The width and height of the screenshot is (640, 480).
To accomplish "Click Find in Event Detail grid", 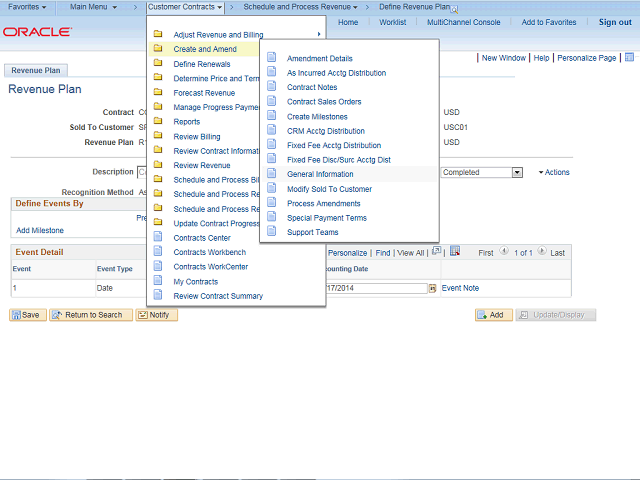I will (x=382, y=253).
